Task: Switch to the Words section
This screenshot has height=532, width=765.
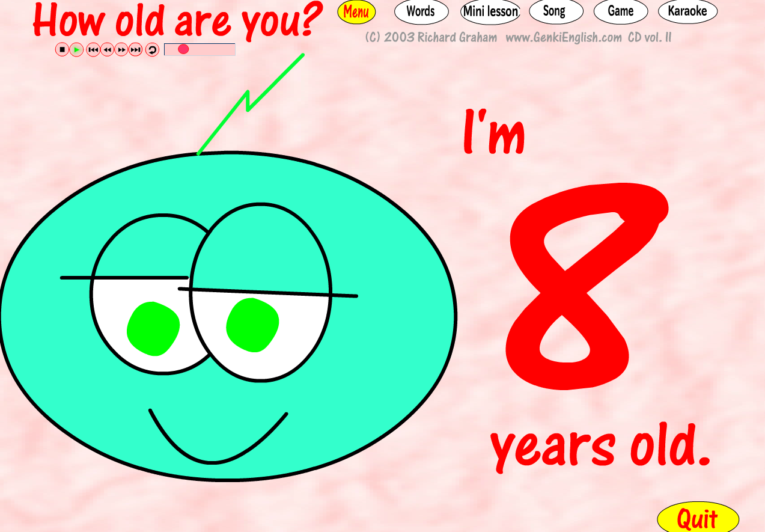Action: (x=421, y=11)
